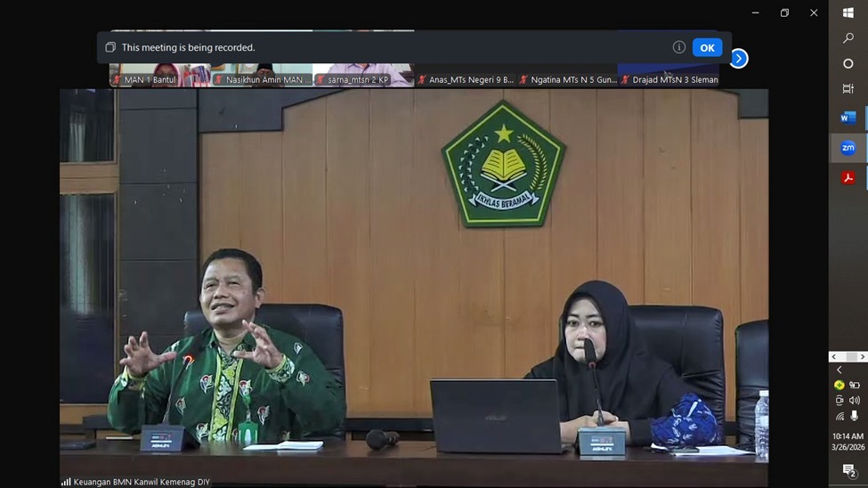Click the taskbar Search magnifier
868x488 pixels.
[848, 38]
